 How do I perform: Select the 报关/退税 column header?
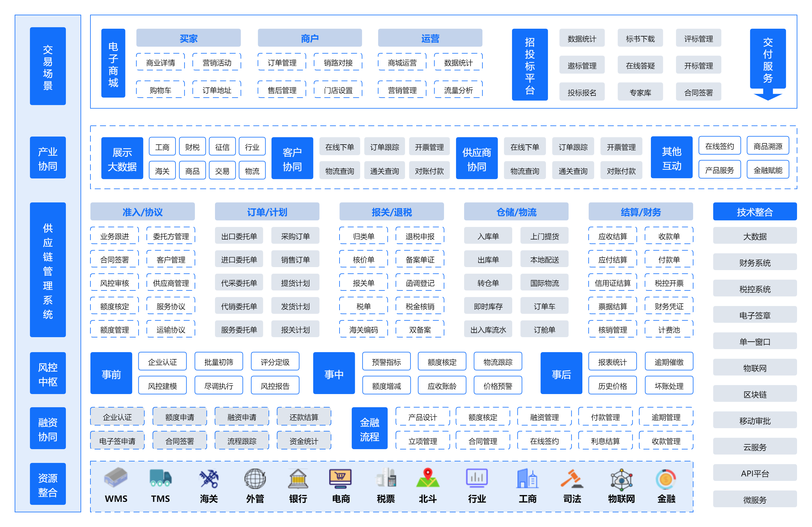point(391,212)
